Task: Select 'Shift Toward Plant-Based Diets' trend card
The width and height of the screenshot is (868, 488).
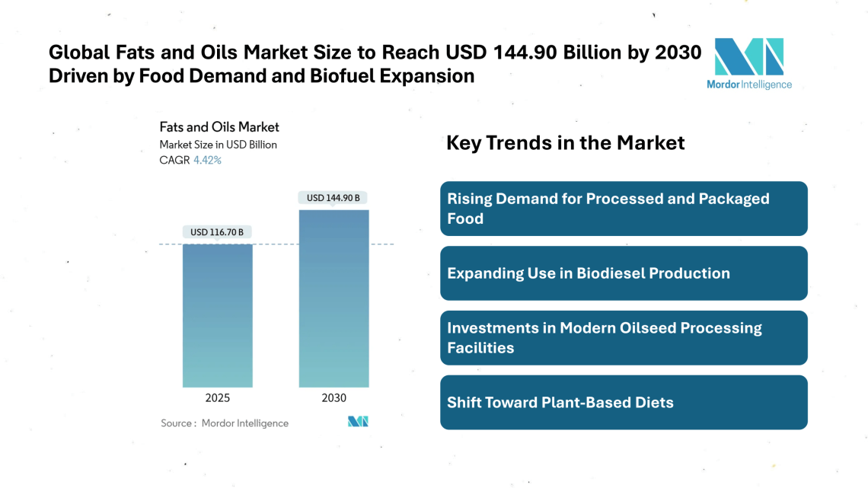Action: pos(624,402)
